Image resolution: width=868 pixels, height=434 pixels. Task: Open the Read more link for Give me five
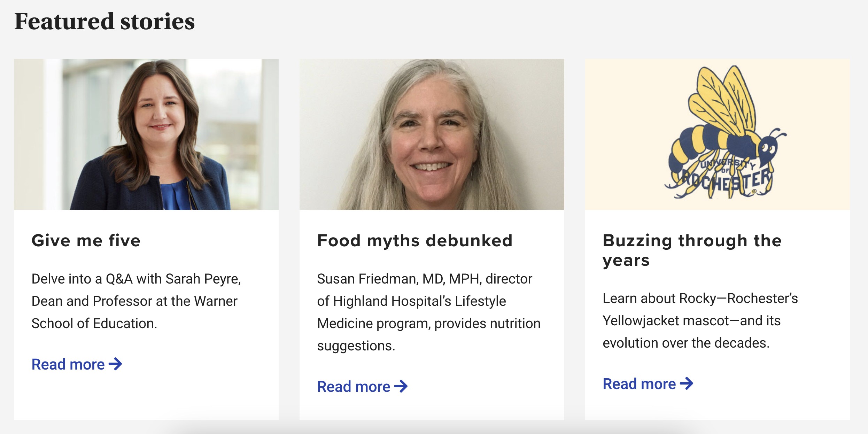[77, 364]
